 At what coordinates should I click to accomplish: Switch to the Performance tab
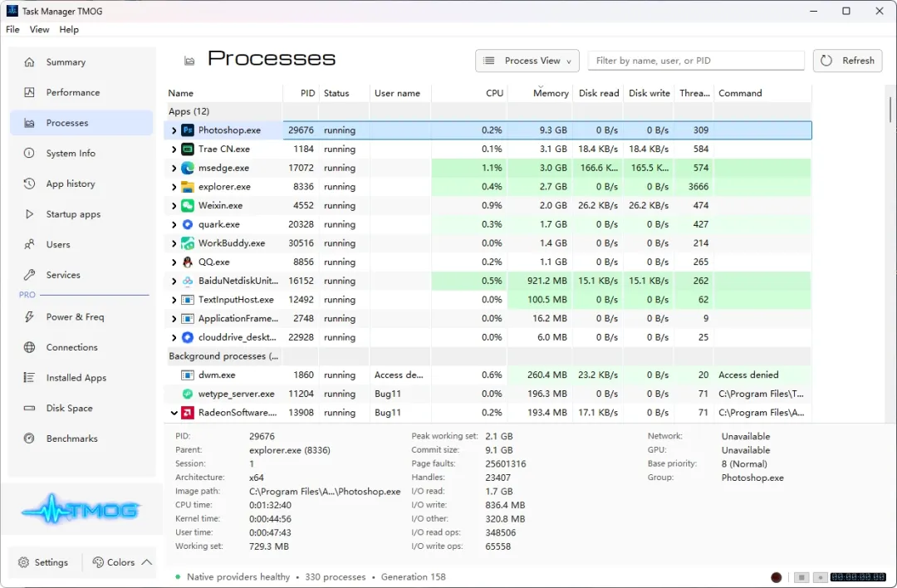click(81, 92)
